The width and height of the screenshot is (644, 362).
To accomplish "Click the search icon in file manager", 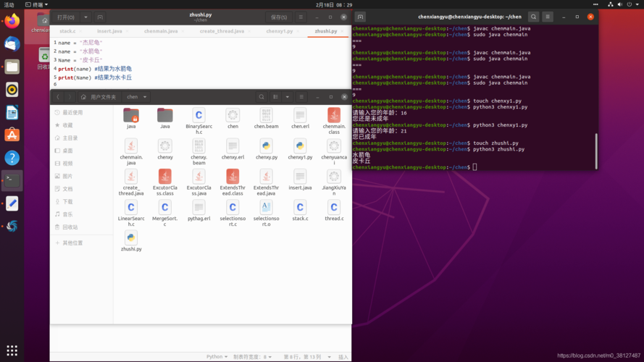I will (x=262, y=97).
